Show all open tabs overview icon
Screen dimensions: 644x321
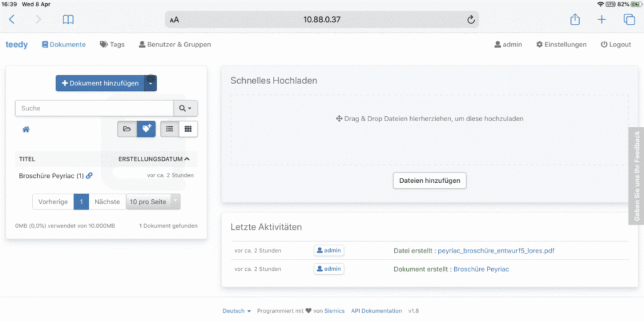[x=629, y=19]
